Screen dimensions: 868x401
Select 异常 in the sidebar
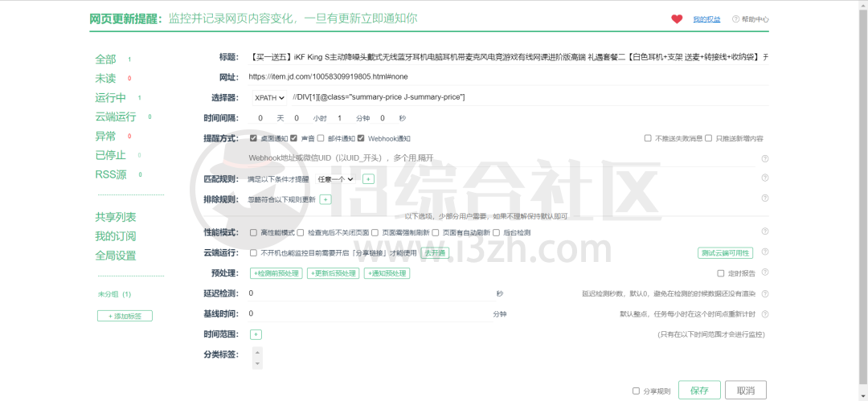coord(106,137)
